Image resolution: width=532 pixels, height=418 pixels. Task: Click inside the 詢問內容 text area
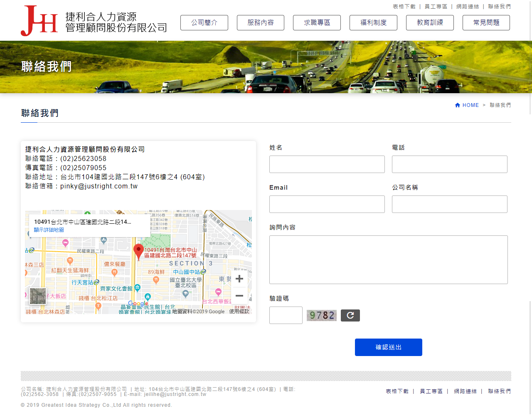[x=389, y=260]
